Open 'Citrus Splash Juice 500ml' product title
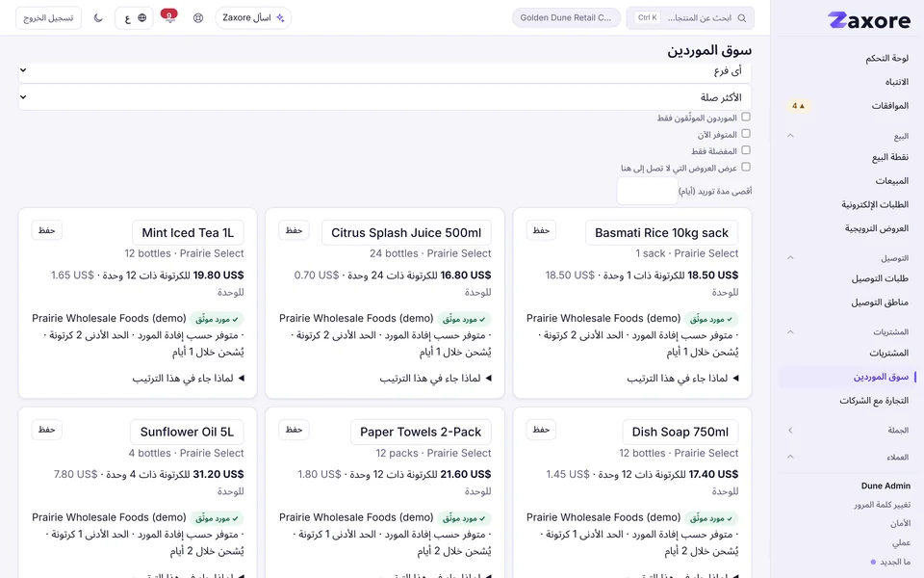924x578 pixels. (406, 232)
